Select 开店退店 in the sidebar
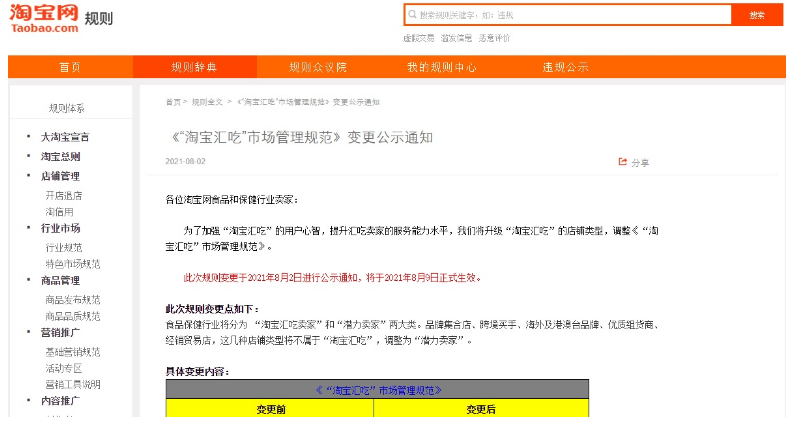Image resolution: width=790 pixels, height=430 pixels. coord(63,195)
